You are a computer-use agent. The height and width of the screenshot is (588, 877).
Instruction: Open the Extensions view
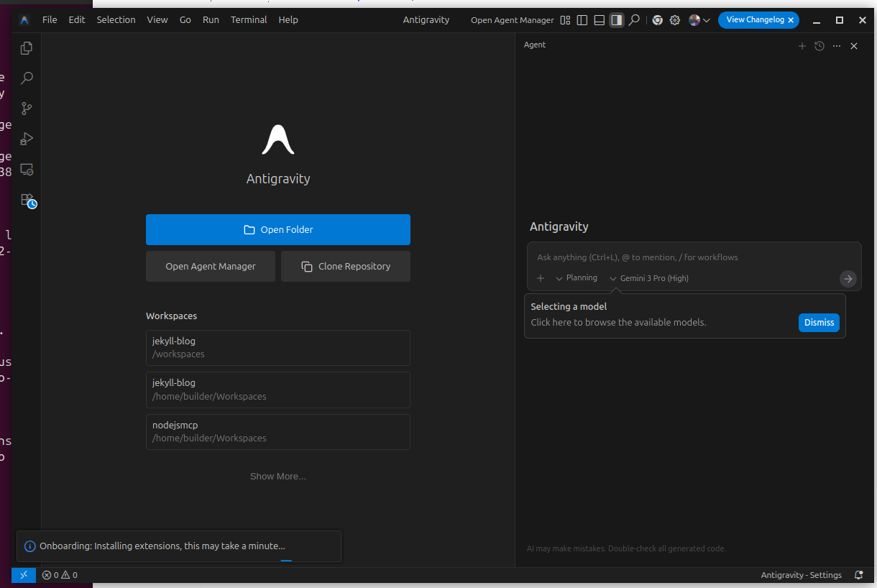pyautogui.click(x=27, y=201)
